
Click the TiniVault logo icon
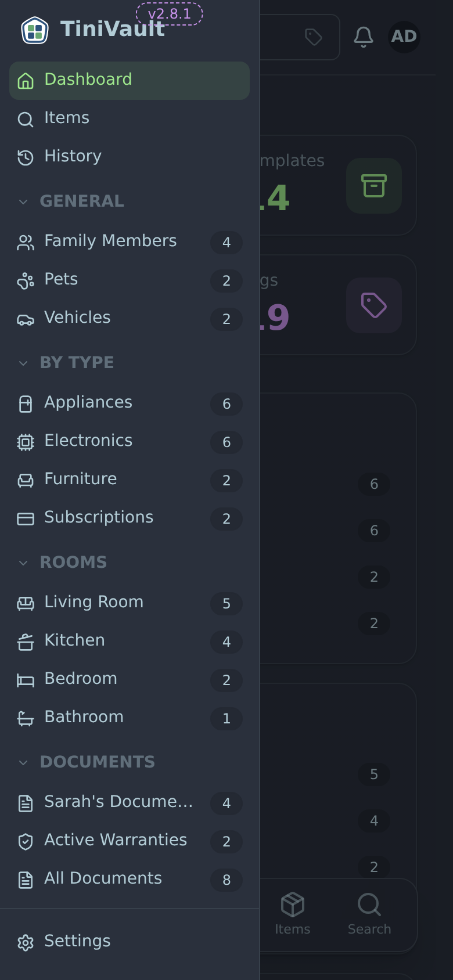(35, 30)
